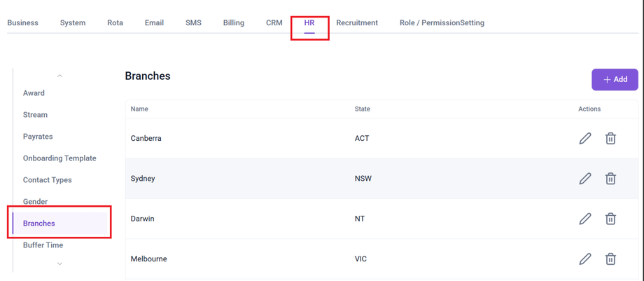Open the Award sidebar item
644x281 pixels.
pyautogui.click(x=34, y=93)
